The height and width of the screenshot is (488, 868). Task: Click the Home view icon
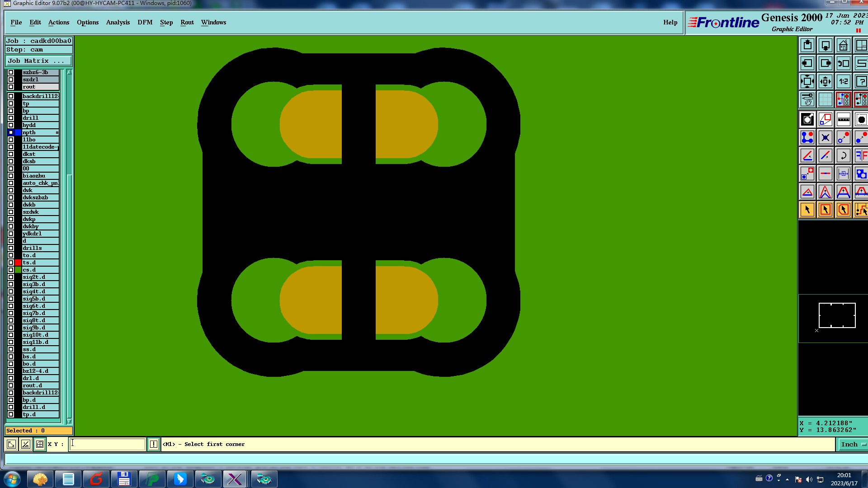click(x=843, y=46)
